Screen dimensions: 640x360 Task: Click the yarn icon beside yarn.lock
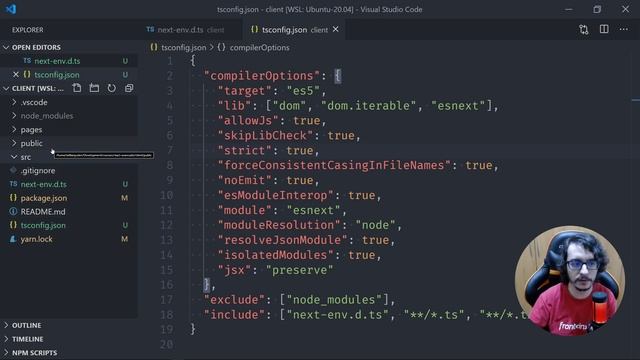coord(13,239)
